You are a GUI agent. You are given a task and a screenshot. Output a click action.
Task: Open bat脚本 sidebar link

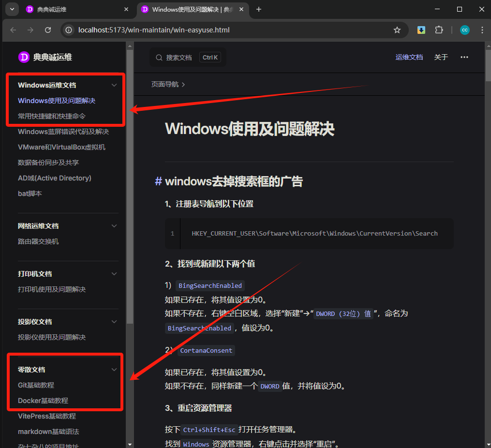pyautogui.click(x=30, y=194)
